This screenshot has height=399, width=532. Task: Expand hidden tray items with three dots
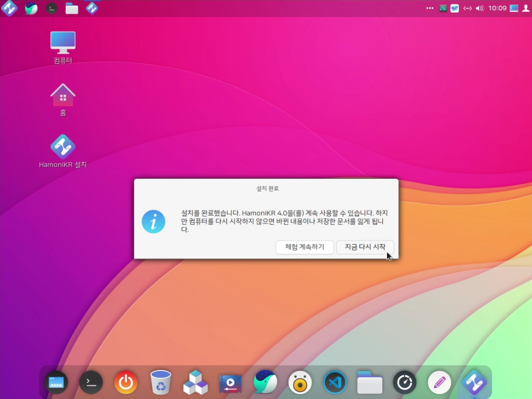click(430, 9)
